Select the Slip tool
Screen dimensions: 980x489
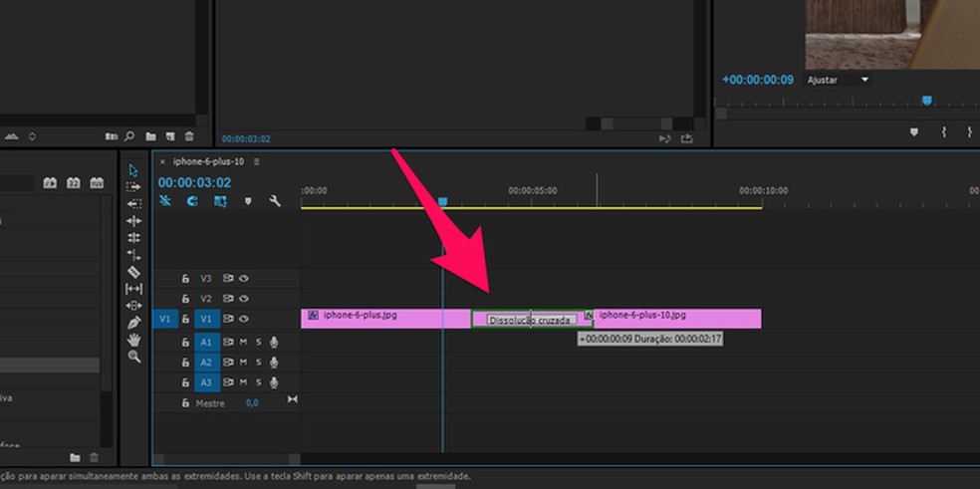click(133, 288)
